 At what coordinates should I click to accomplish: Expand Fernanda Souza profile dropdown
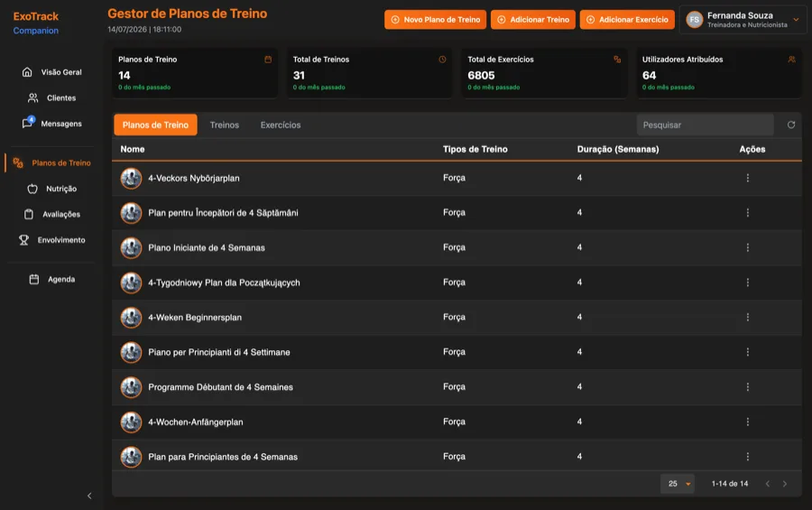(x=796, y=20)
